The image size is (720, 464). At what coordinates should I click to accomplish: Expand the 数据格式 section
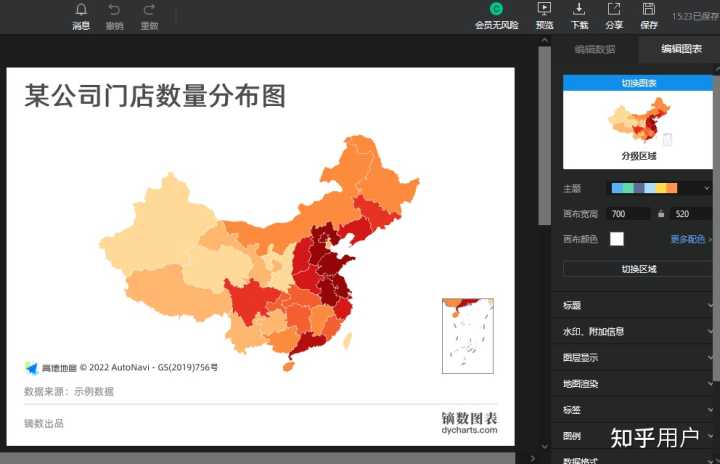(636, 460)
